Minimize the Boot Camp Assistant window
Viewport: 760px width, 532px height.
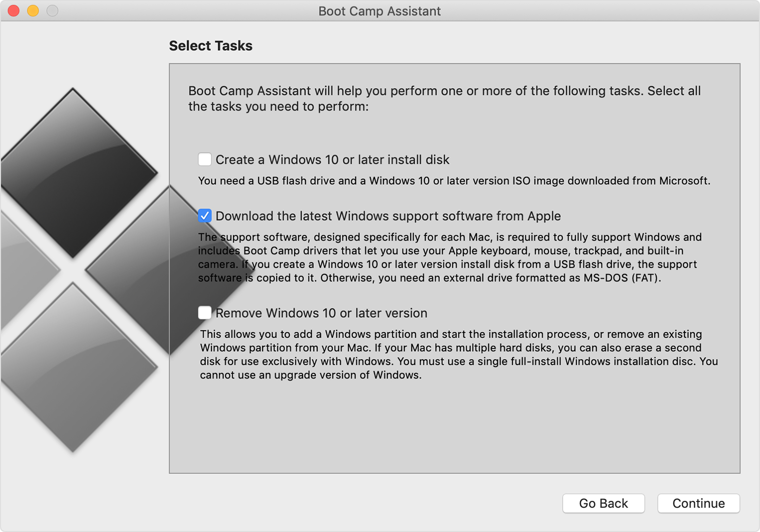pos(33,11)
